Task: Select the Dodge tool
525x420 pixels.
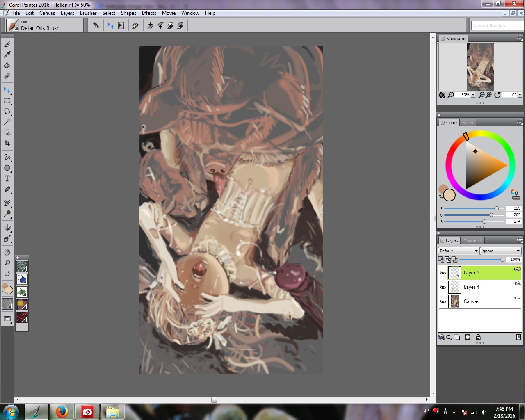Action: [x=7, y=214]
